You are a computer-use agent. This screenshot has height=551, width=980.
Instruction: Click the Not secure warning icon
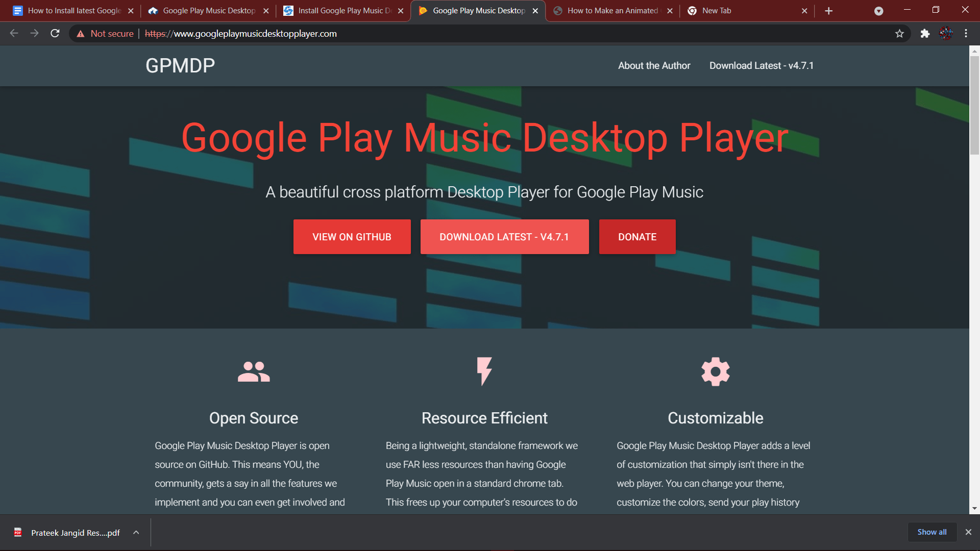tap(81, 34)
